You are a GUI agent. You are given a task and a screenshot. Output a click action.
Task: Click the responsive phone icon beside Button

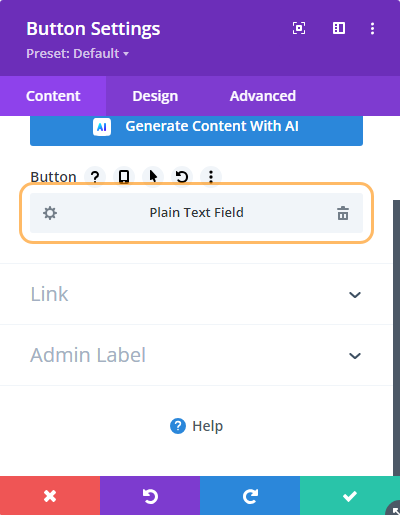pyautogui.click(x=124, y=177)
